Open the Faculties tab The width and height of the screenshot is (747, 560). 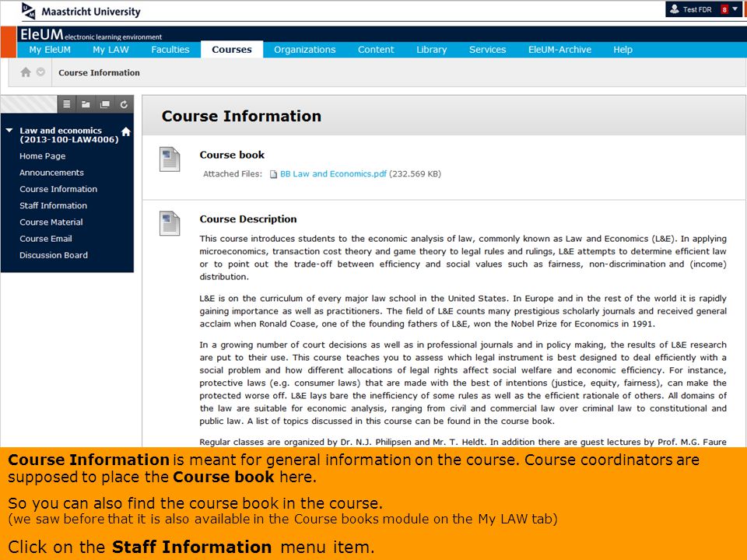tap(170, 50)
